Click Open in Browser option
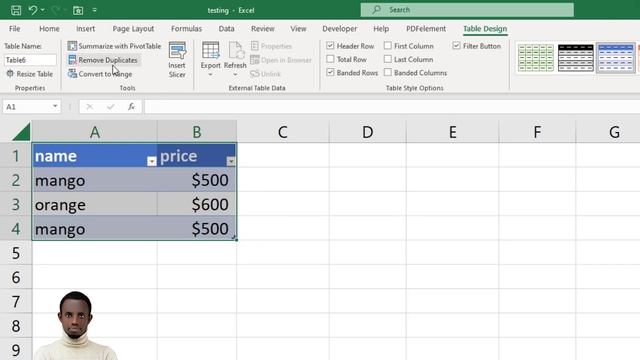 point(281,60)
